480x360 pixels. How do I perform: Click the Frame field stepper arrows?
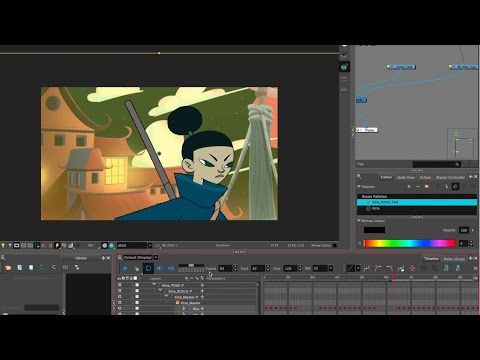point(235,268)
